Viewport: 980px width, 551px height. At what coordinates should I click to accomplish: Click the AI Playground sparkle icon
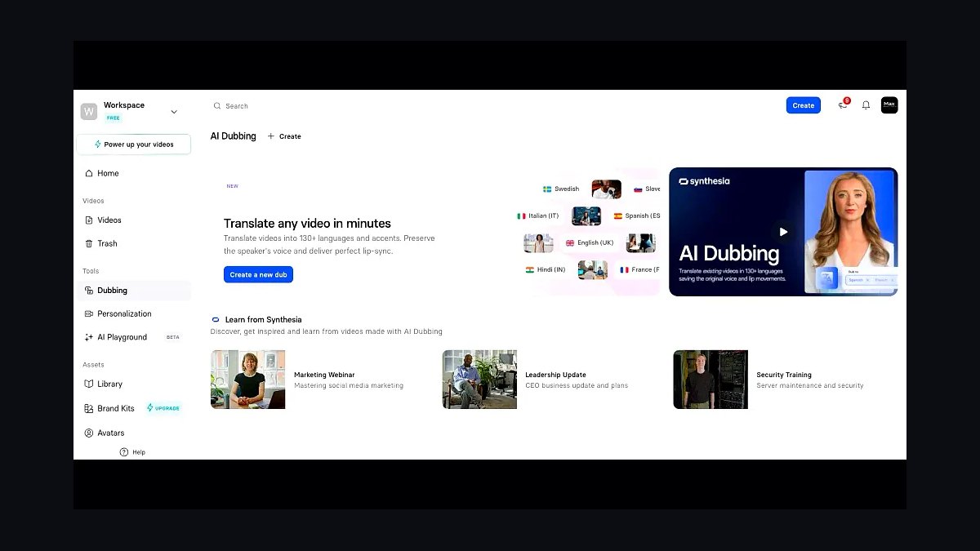tap(89, 337)
